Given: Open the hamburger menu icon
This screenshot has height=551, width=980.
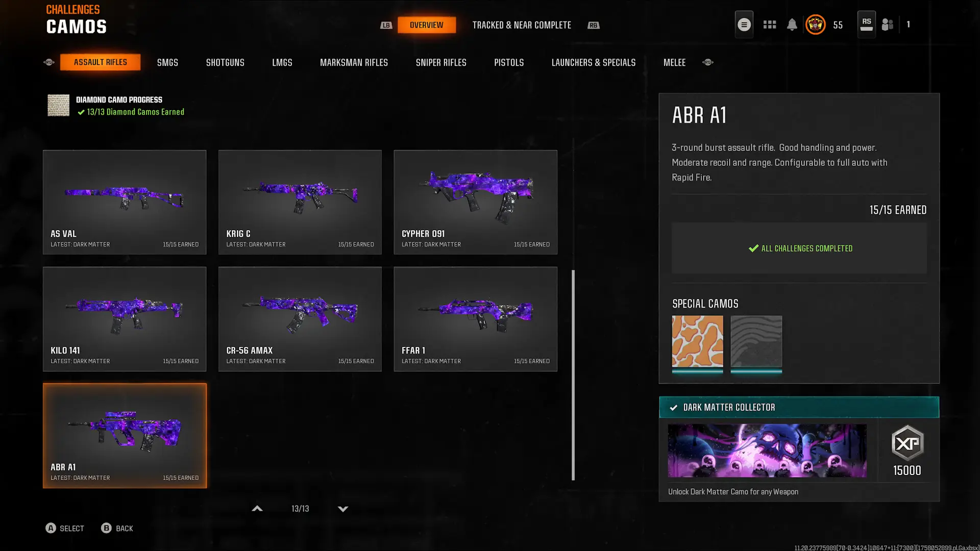Looking at the screenshot, I should click(744, 24).
